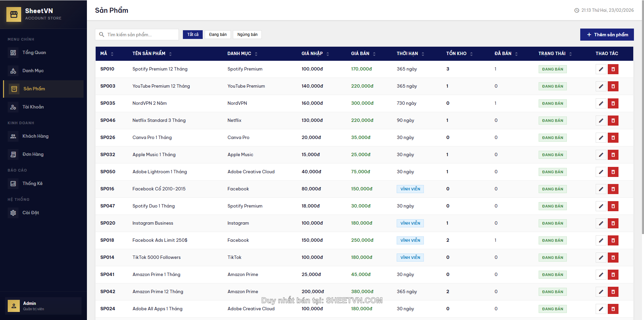Sort by Tên Sản Phẩm column header
Image resolution: width=644 pixels, height=320 pixels.
click(x=152, y=54)
